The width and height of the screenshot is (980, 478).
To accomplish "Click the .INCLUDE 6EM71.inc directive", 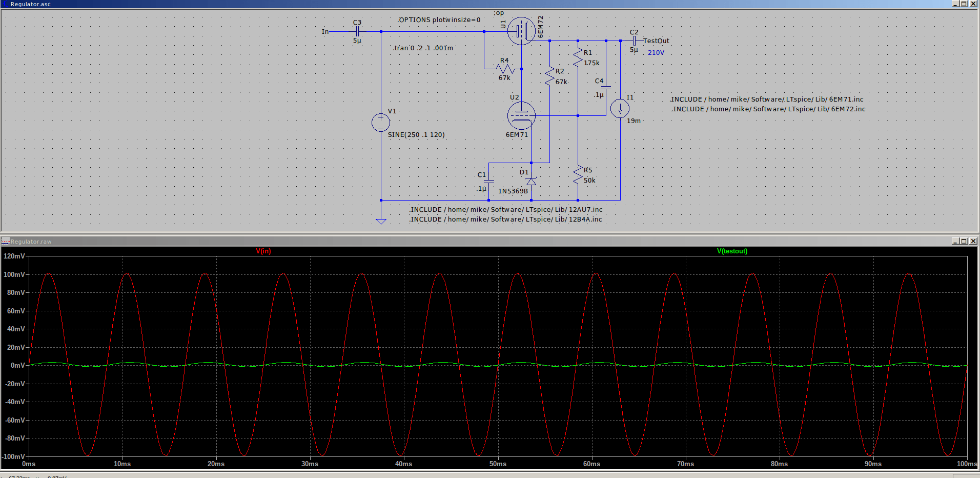I will [767, 99].
